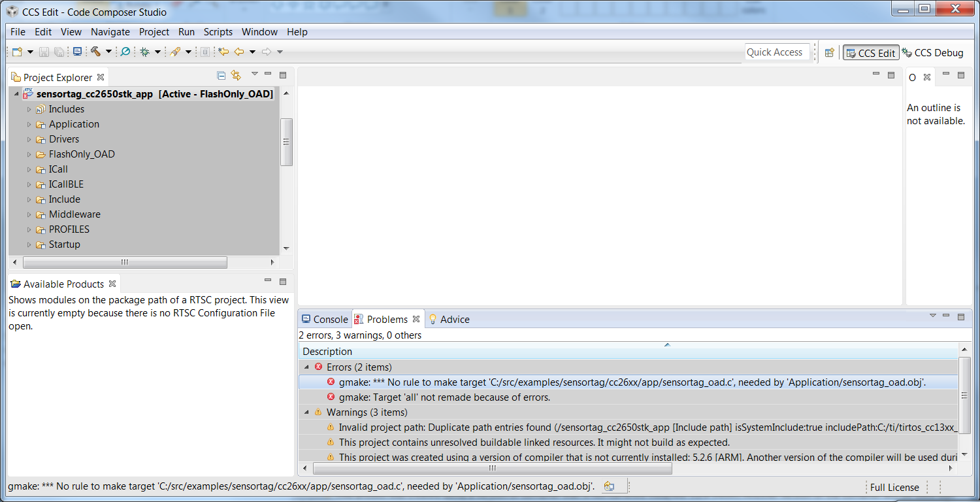Viewport: 980px width, 502px height.
Task: Collapse the sensortag_cc2650stk_app project node
Action: [16, 94]
